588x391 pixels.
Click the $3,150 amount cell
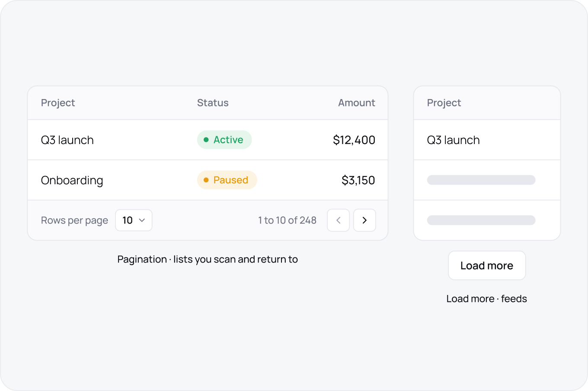coord(358,180)
